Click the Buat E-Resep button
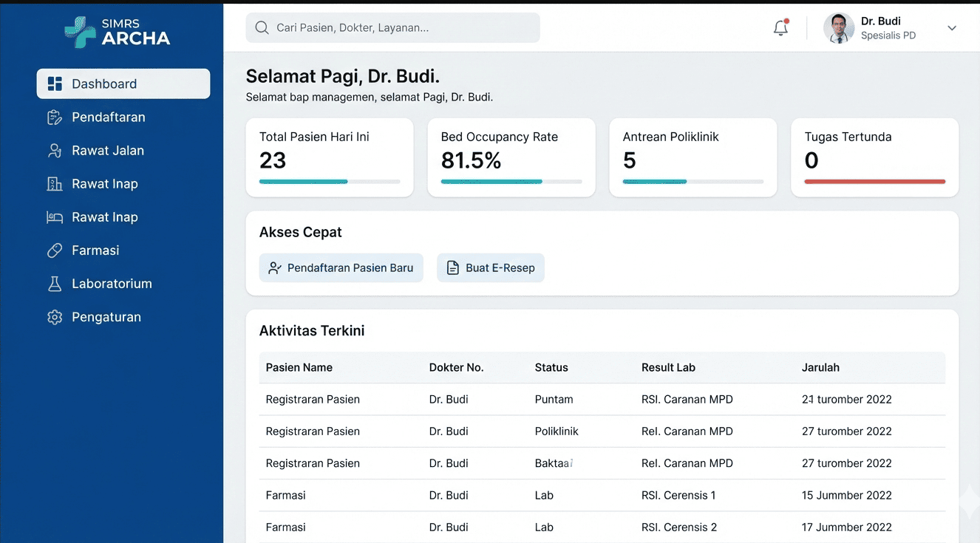The width and height of the screenshot is (980, 543). (491, 268)
